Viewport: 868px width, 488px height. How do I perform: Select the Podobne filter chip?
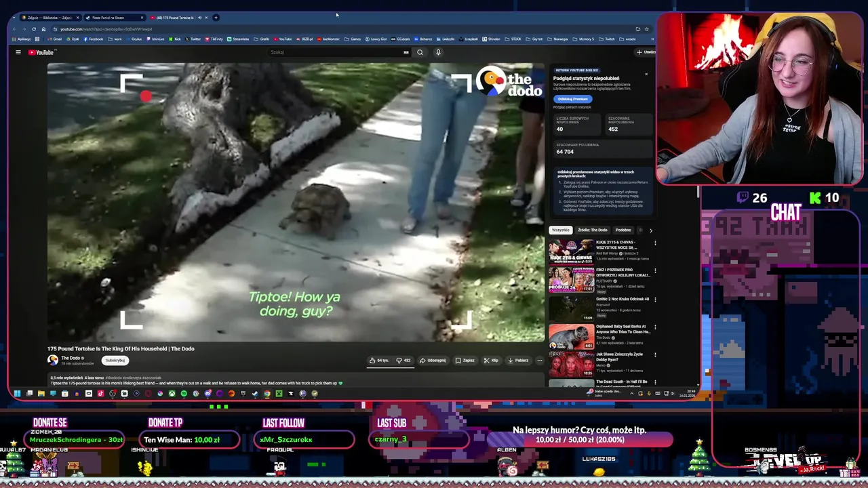tap(623, 230)
